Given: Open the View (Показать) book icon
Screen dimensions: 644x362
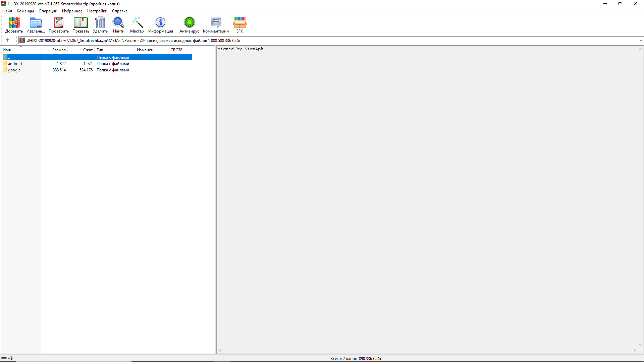Looking at the screenshot, I should 80,25.
